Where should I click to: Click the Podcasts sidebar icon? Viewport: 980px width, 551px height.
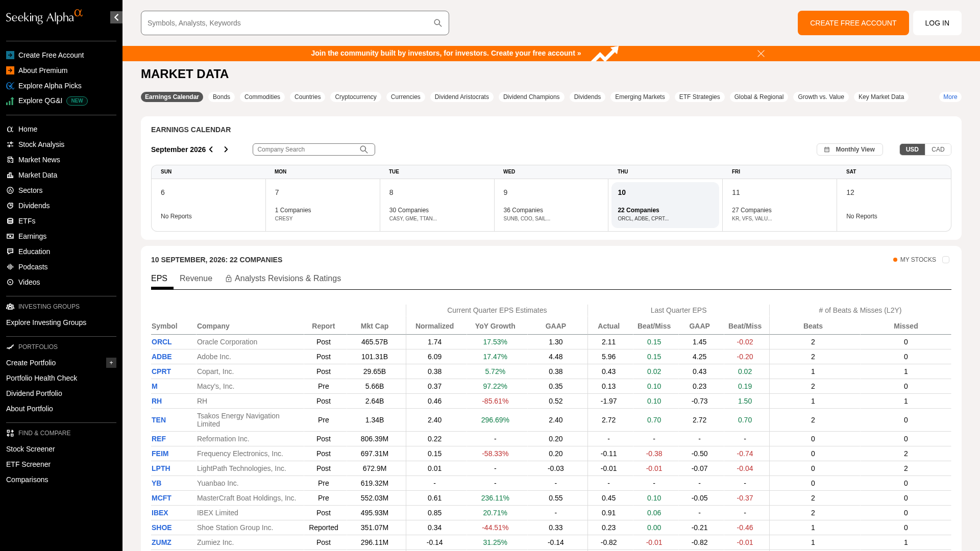click(10, 267)
